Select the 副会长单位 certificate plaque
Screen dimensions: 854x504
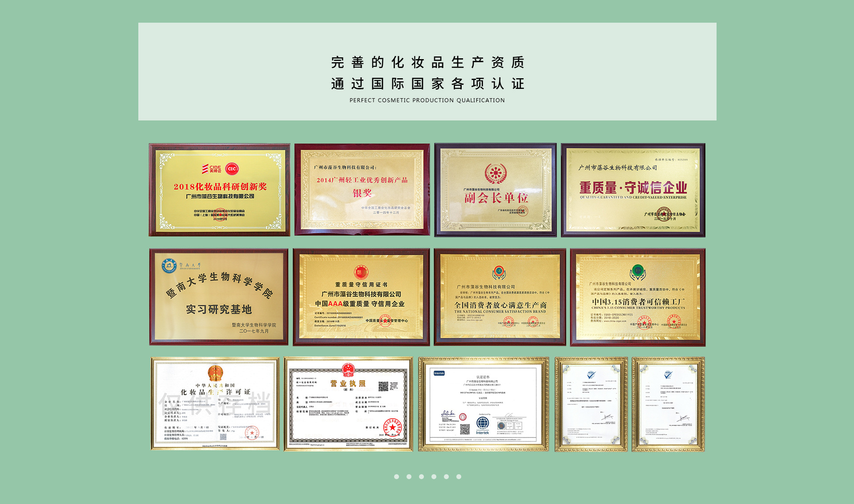click(x=495, y=190)
